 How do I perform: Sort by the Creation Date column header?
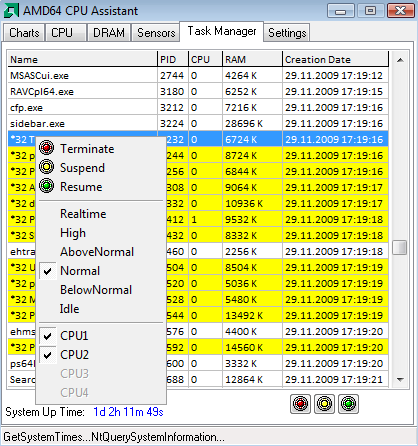click(335, 59)
